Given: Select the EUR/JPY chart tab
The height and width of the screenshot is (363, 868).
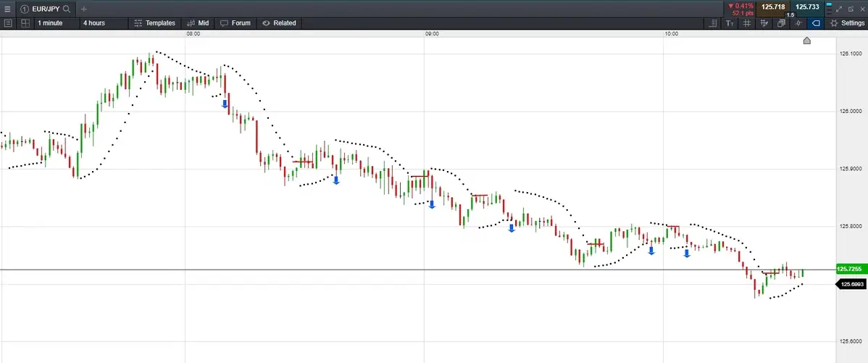Looking at the screenshot, I should [x=40, y=9].
